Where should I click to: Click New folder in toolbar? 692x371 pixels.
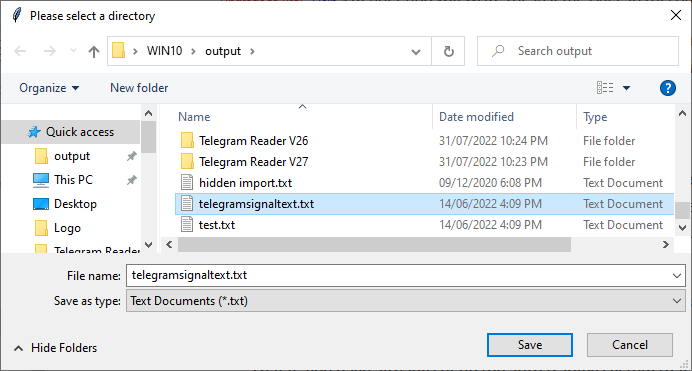(139, 88)
